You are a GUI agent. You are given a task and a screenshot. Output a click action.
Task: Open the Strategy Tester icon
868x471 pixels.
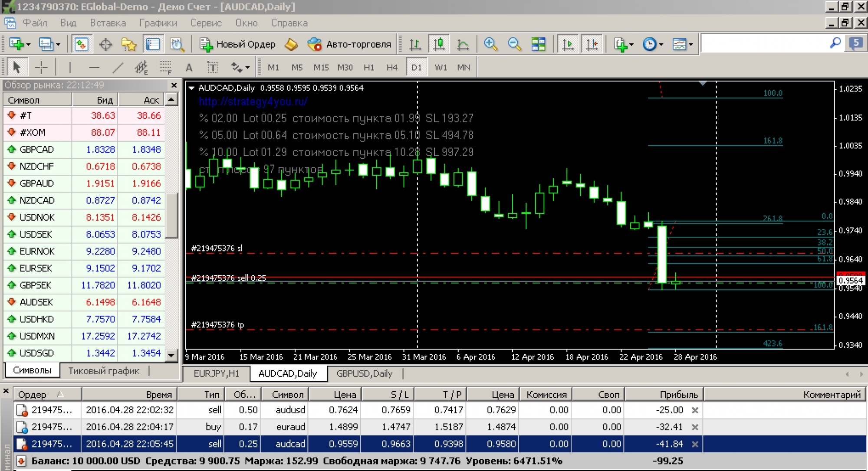[x=177, y=44]
